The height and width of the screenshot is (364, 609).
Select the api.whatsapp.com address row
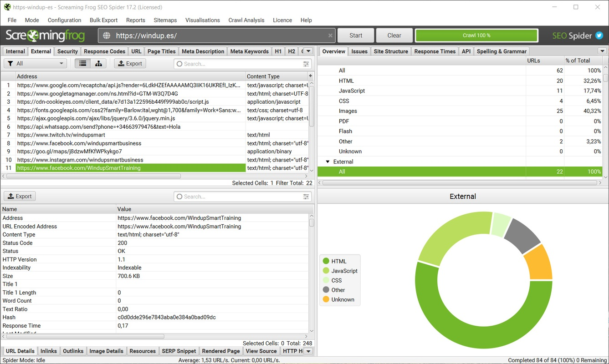[x=154, y=127]
